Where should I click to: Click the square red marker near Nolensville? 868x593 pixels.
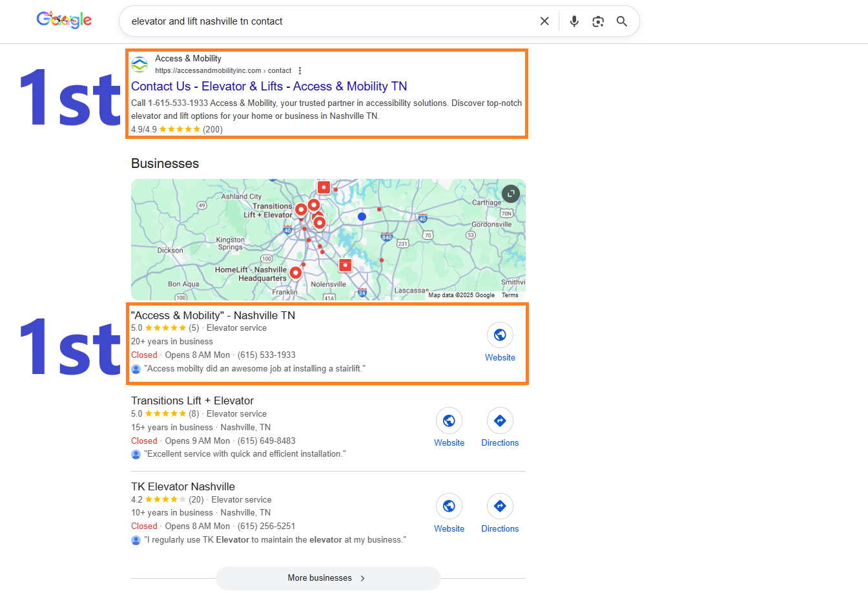(x=346, y=265)
